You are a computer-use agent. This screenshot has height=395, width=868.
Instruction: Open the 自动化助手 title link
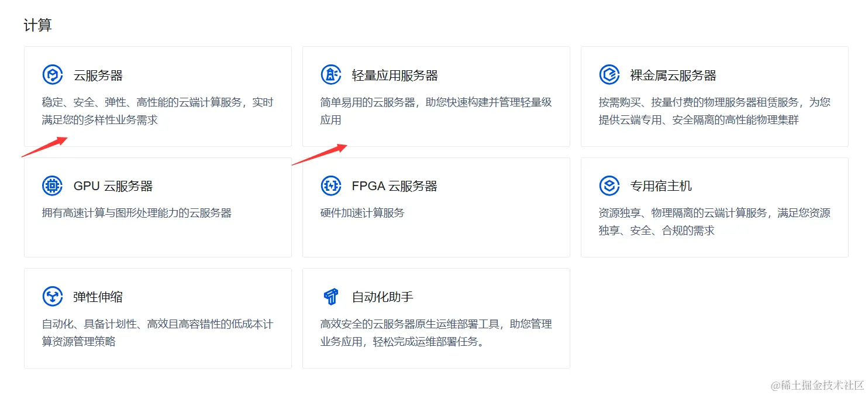click(383, 297)
